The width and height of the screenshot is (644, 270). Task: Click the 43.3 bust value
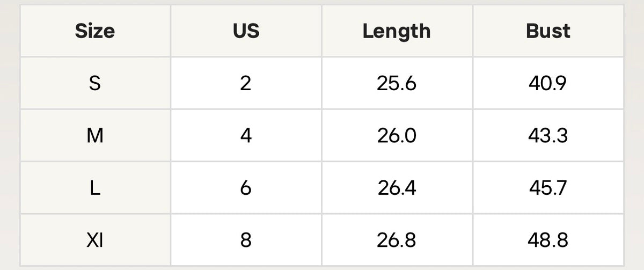point(548,135)
